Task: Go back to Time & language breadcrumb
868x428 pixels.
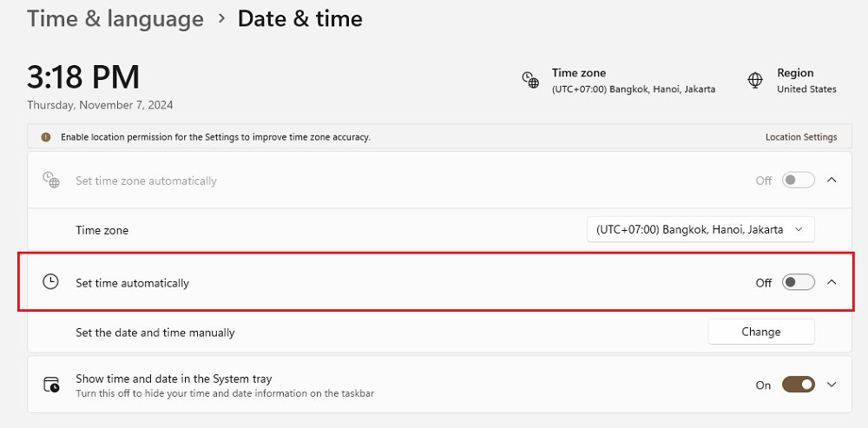Action: pyautogui.click(x=115, y=19)
